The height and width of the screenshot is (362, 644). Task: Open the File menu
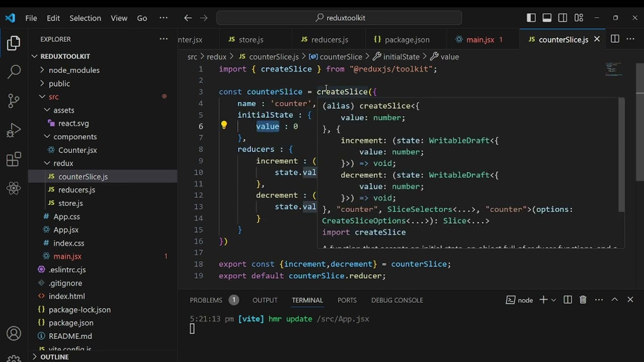click(x=31, y=18)
